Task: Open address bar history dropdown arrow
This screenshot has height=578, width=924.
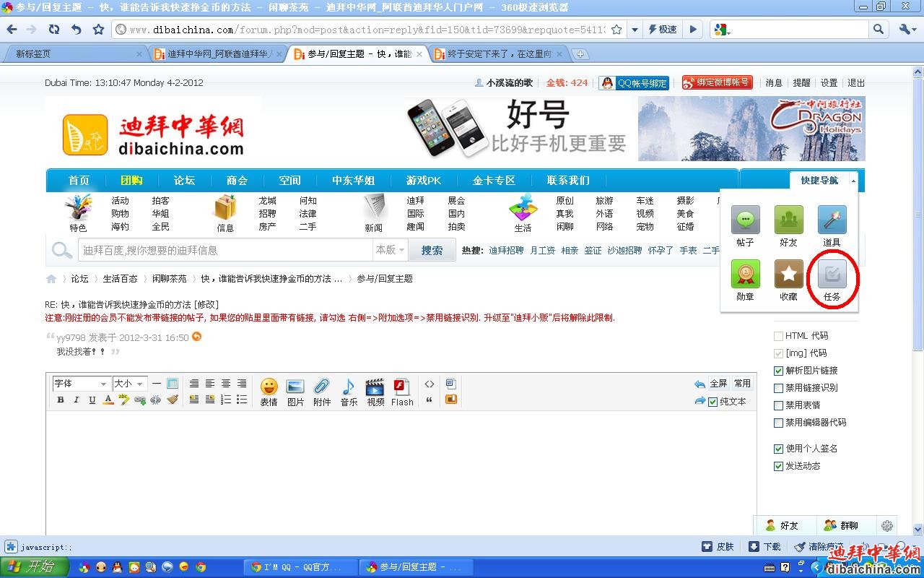Action: [x=635, y=30]
